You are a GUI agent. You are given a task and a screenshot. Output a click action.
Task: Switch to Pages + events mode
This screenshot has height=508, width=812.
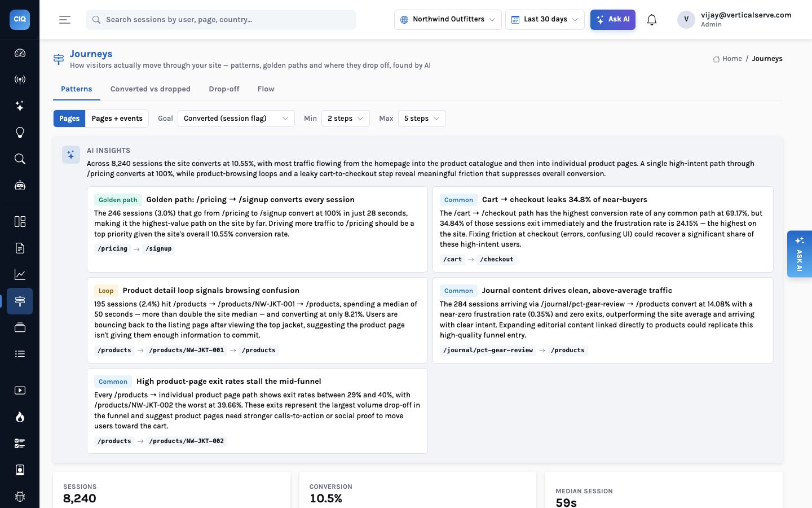tap(117, 119)
